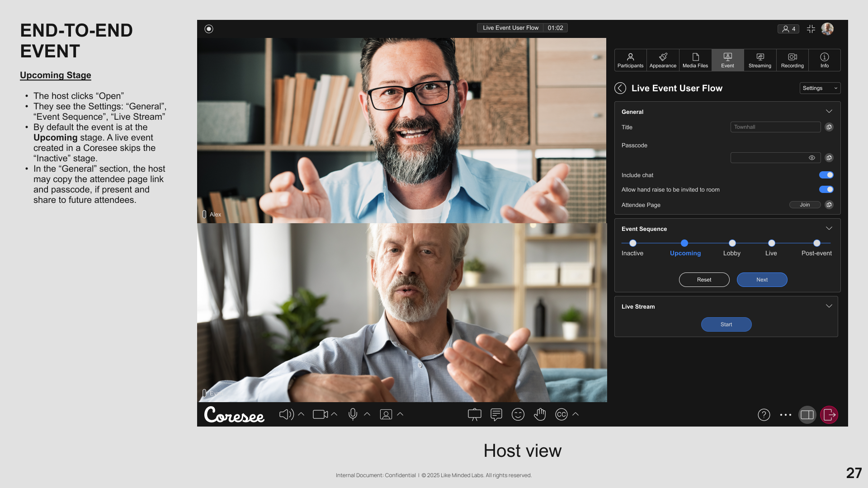Select the Lobby stage marker

(x=732, y=243)
